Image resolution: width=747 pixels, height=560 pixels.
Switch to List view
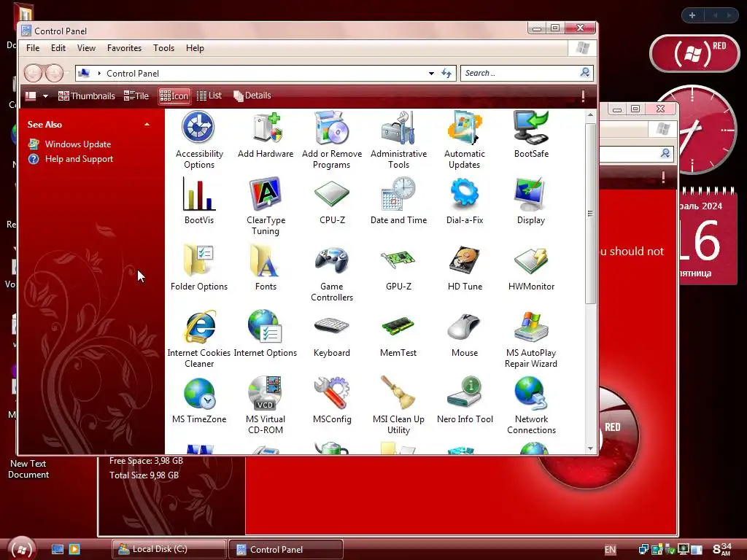click(209, 96)
